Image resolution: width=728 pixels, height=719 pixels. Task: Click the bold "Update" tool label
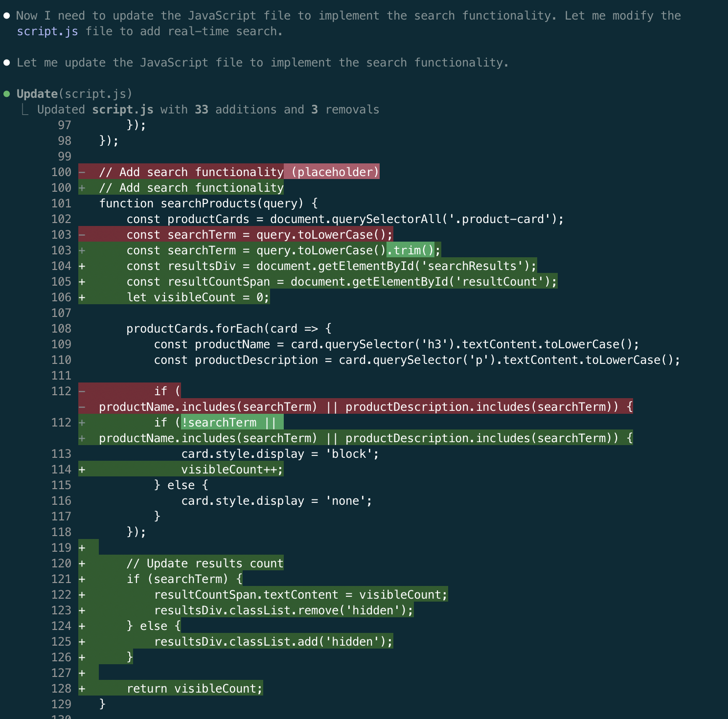[37, 94]
